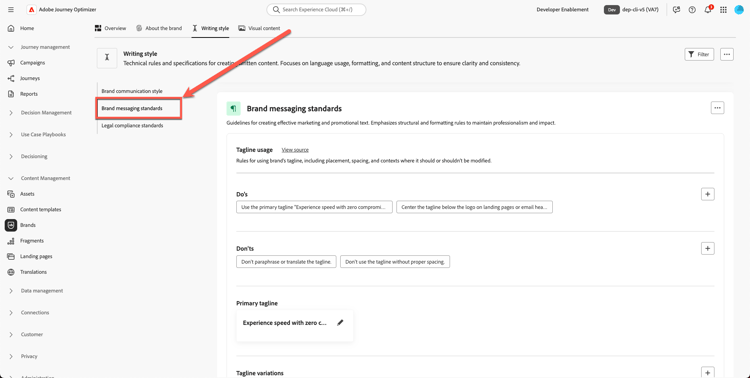Image resolution: width=750 pixels, height=378 pixels.
Task: Open the View source link
Action: coord(295,150)
